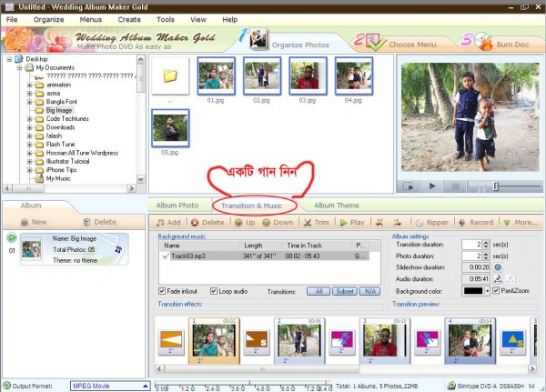Click the sync icon beside Audio duration
Image resolution: width=546 pixels, height=392 pixels.
click(498, 279)
